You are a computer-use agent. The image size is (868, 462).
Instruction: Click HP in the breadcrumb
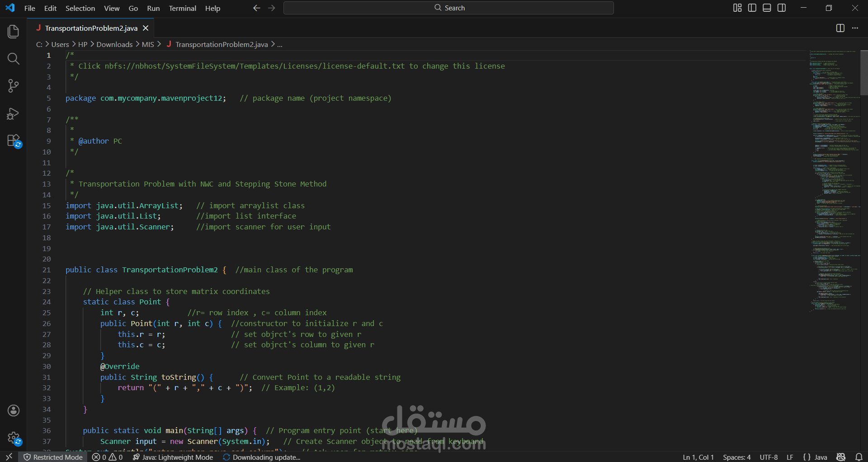pyautogui.click(x=83, y=44)
